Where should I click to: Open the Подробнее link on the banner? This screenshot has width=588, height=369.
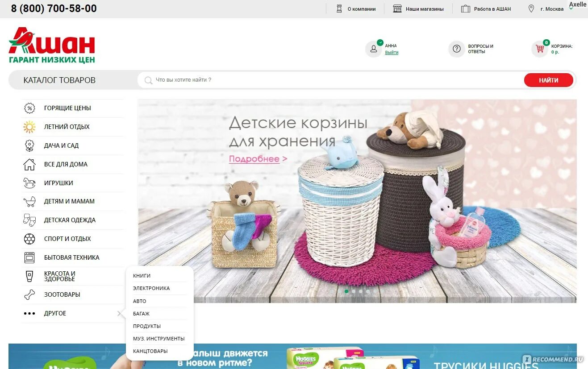254,159
